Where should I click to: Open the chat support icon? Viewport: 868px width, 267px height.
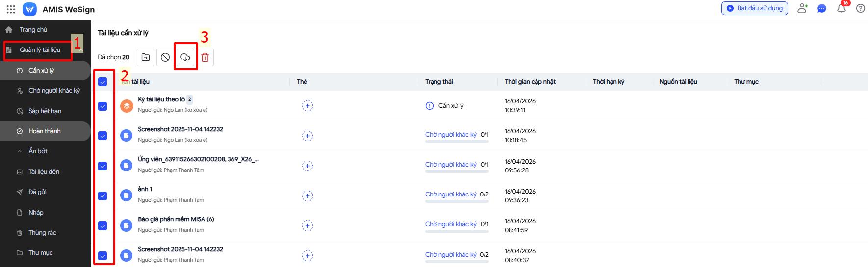(x=822, y=8)
